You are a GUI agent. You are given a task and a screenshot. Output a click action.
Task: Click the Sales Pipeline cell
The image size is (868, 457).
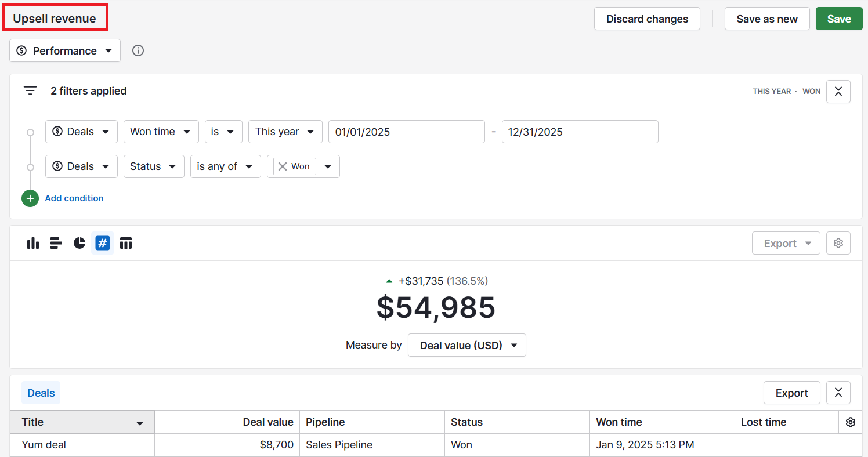(x=372, y=445)
